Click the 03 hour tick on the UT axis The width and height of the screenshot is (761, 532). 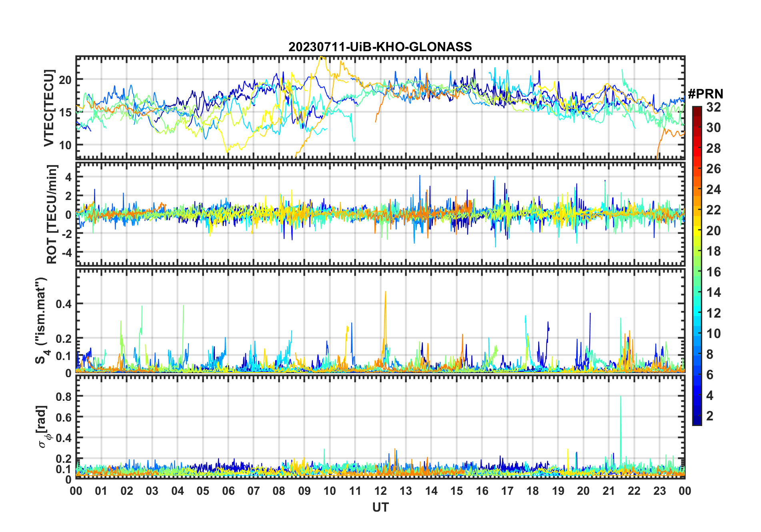click(x=152, y=491)
